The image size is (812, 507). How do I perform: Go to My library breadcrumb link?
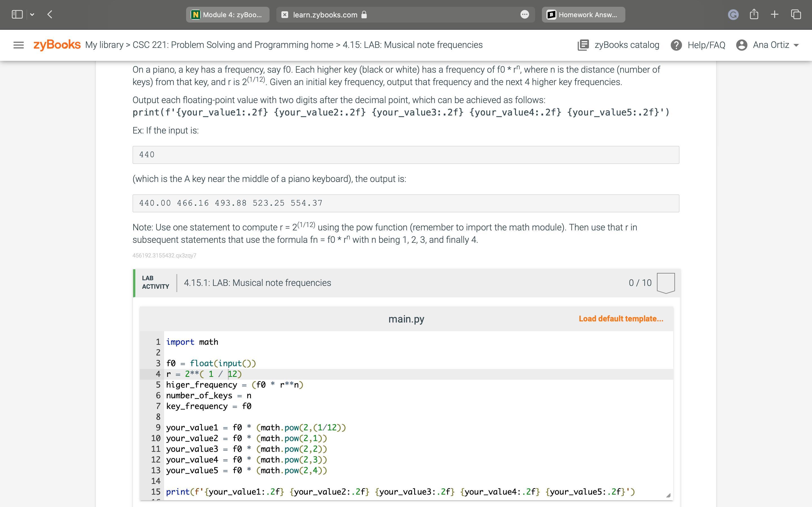[x=104, y=45]
